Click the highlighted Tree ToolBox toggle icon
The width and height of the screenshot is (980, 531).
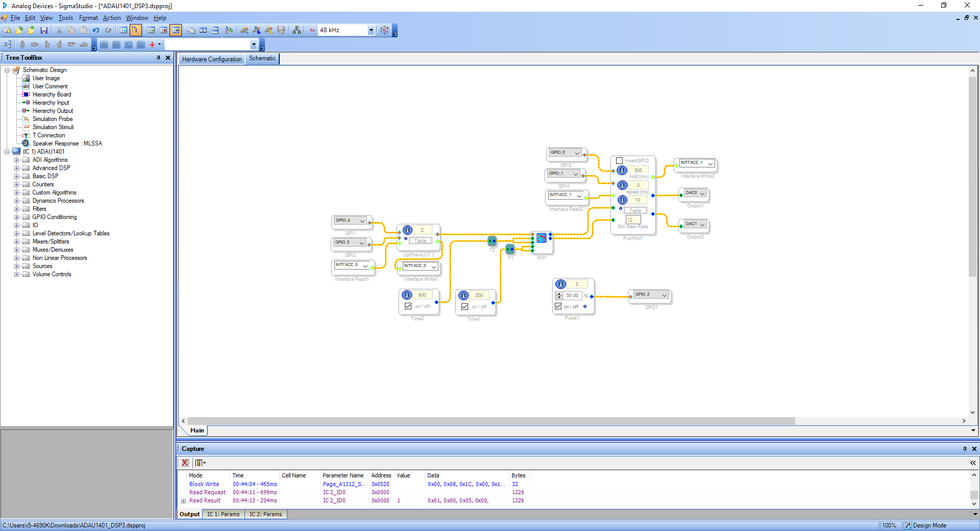(136, 30)
